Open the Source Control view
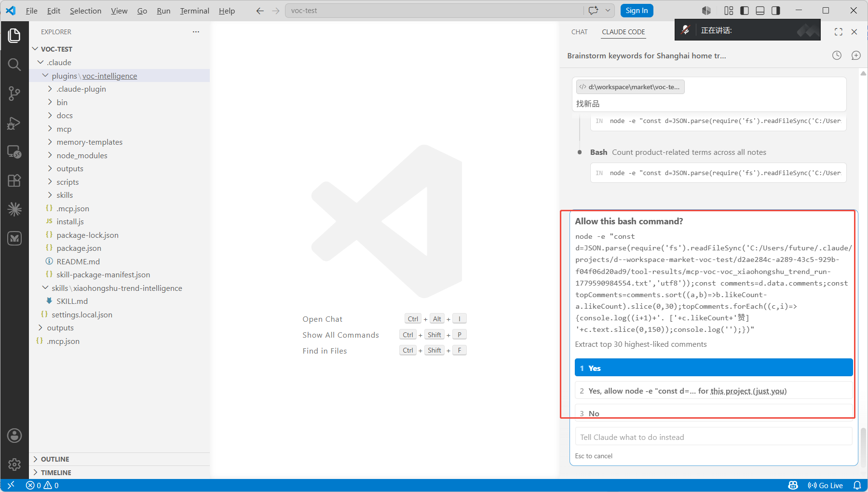 [14, 94]
